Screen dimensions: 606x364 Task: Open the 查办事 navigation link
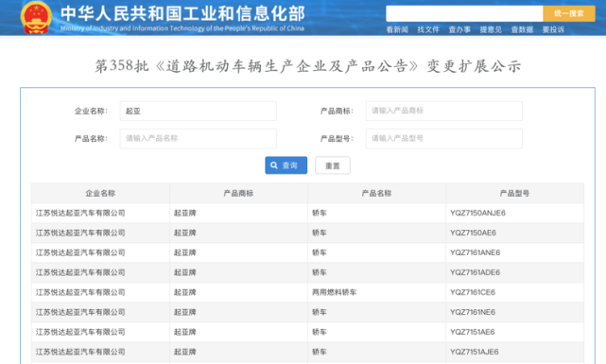tap(459, 29)
